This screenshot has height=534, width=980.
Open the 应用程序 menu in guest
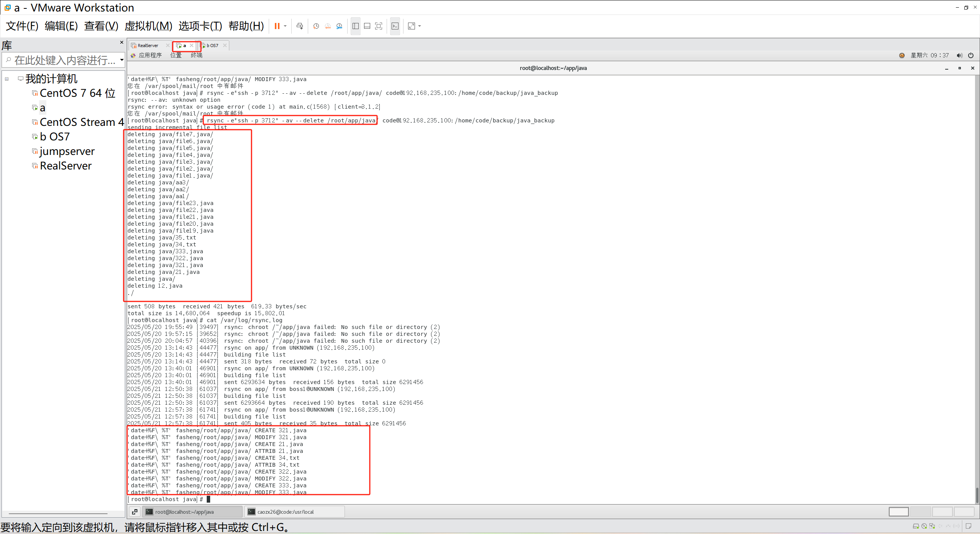[x=150, y=55]
